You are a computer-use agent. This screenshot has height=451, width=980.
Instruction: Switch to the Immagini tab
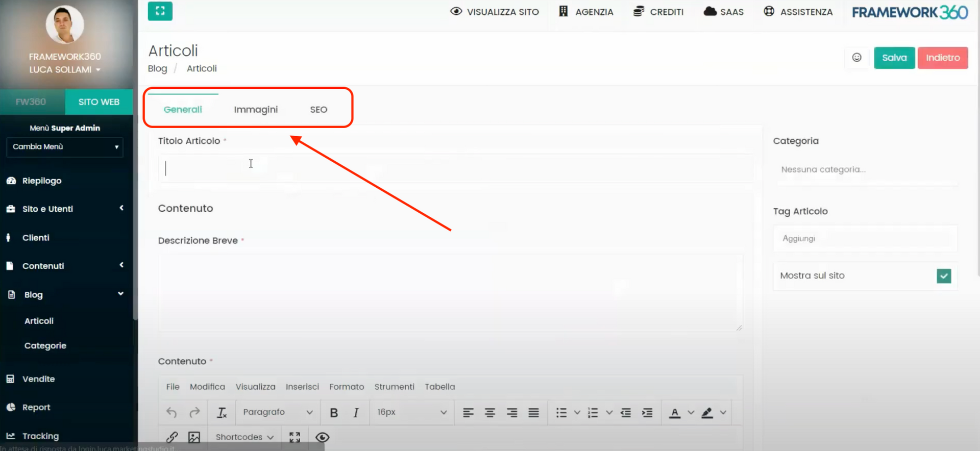pos(256,110)
